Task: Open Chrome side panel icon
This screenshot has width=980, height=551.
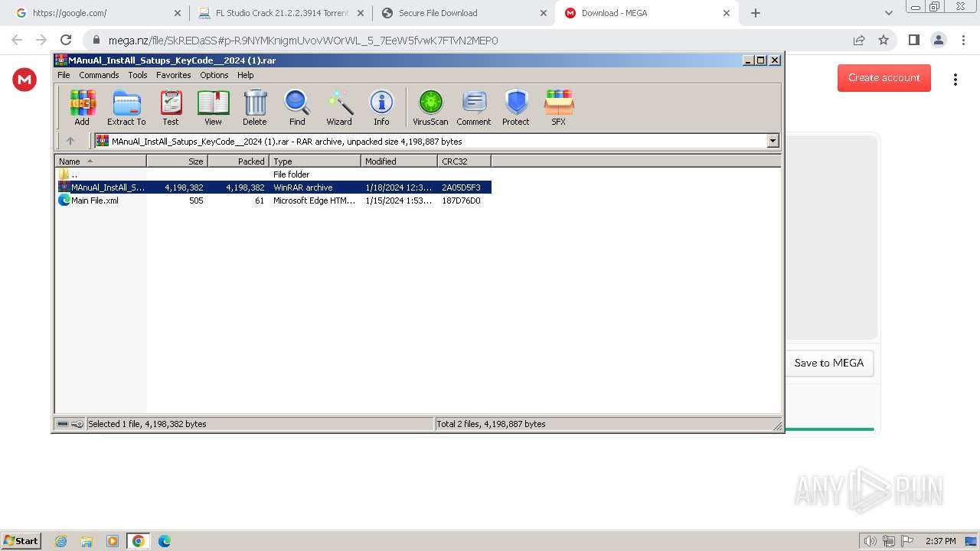Action: [x=913, y=40]
